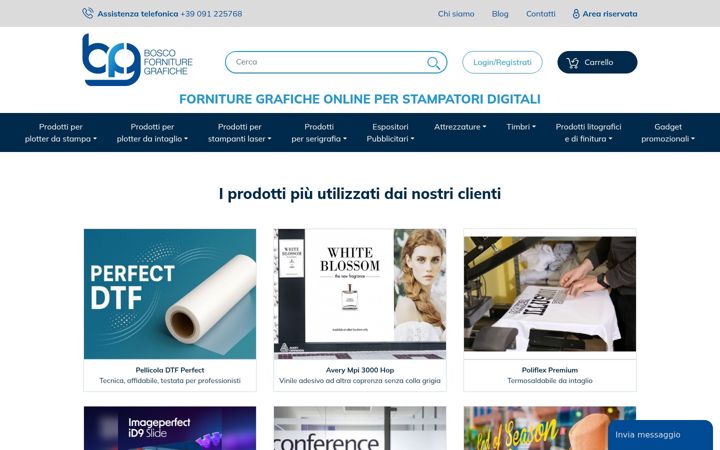720x450 pixels.
Task: Open the Blog link
Action: (500, 14)
